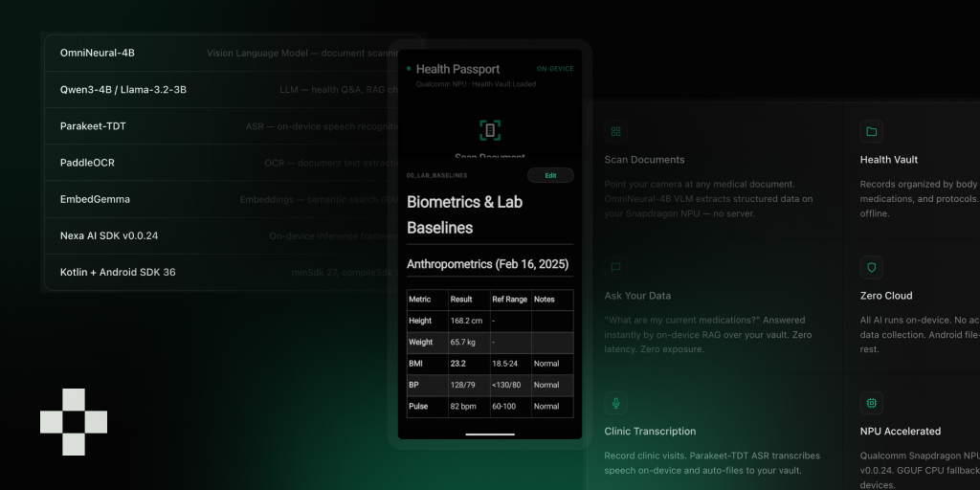Image resolution: width=980 pixels, height=490 pixels.
Task: Tap the Weight row label
Action: (421, 343)
